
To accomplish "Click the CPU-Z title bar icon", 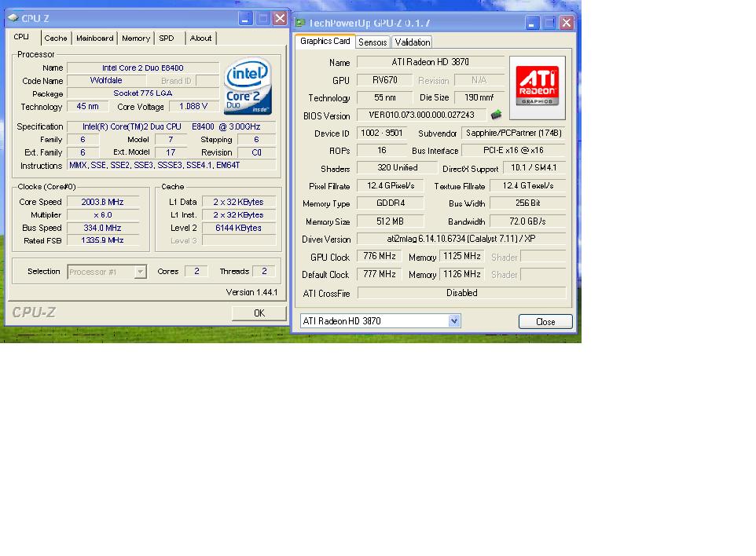I will point(13,18).
